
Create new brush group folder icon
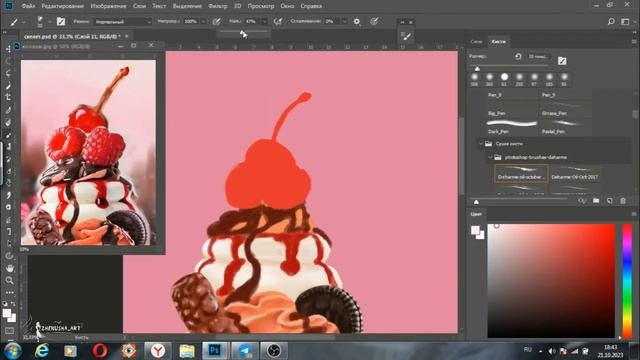pos(596,200)
